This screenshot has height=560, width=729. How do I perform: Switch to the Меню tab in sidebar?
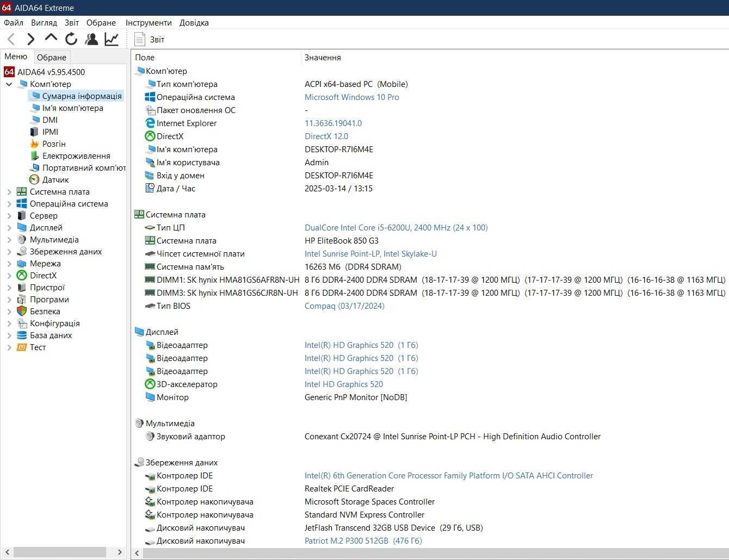coord(16,57)
